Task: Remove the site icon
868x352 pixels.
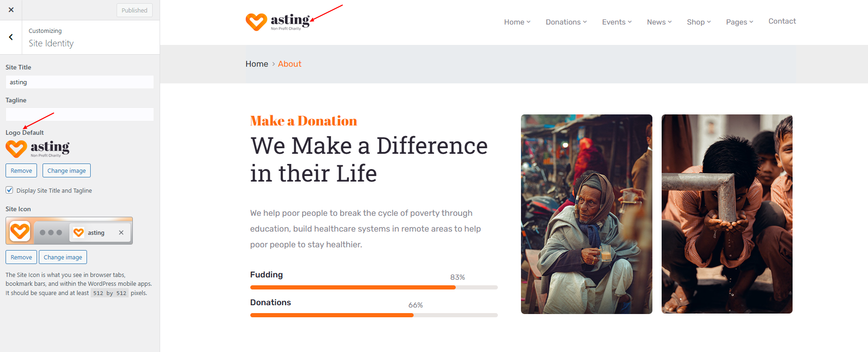Action: coord(21,257)
